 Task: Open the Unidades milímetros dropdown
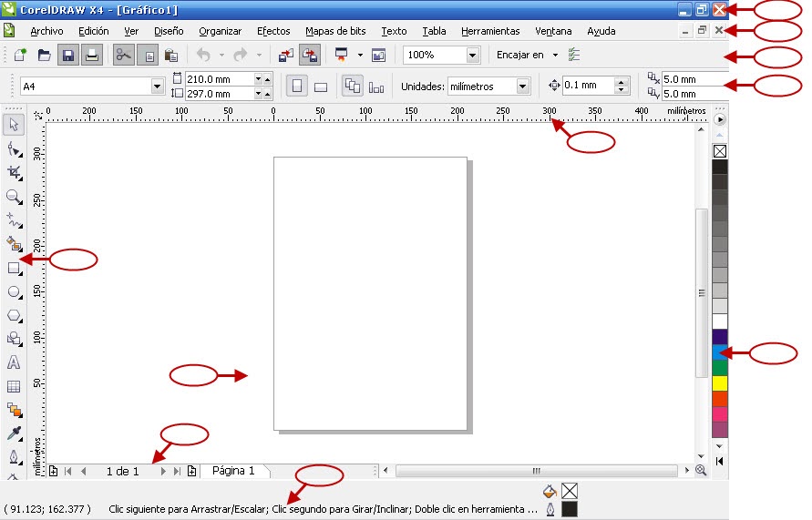[522, 87]
